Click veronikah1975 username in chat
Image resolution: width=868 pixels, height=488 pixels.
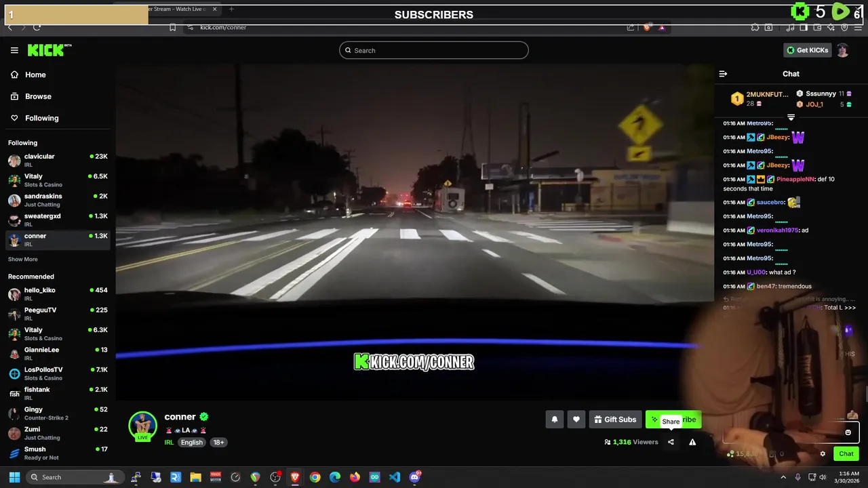778,230
